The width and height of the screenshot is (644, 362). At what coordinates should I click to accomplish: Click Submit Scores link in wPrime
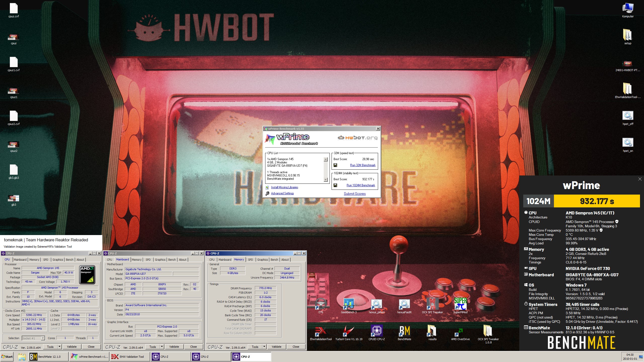tap(355, 194)
